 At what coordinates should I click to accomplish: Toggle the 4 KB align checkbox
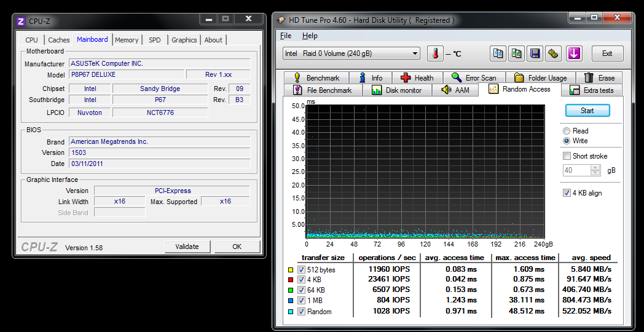point(567,192)
